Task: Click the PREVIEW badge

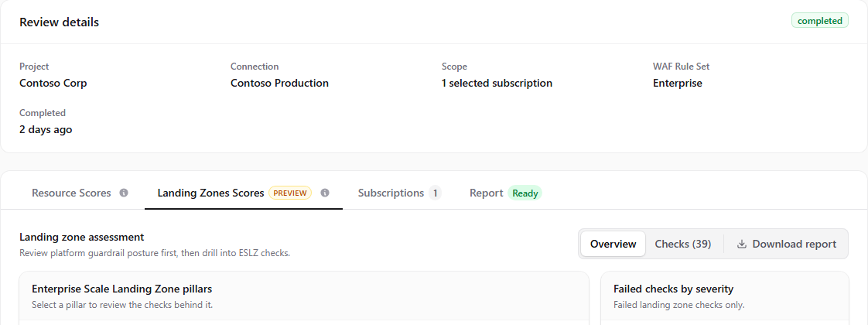Action: pyautogui.click(x=290, y=193)
